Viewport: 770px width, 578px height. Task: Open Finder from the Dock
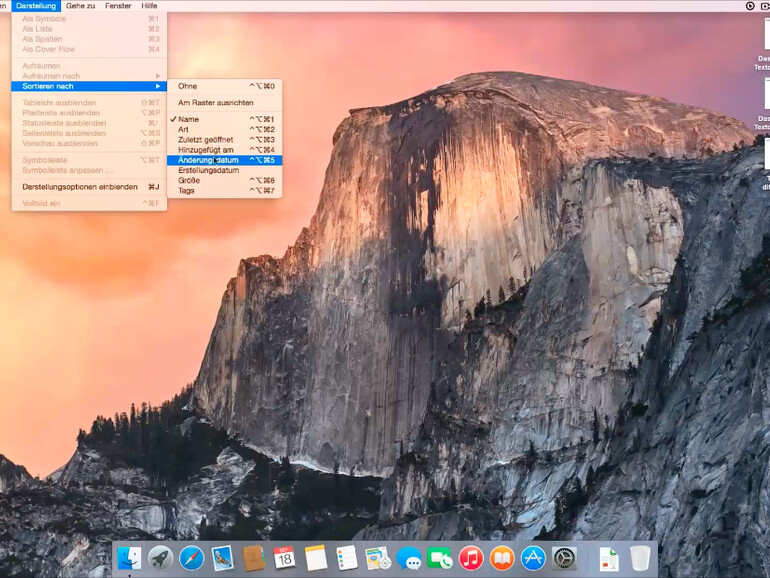[x=129, y=558]
